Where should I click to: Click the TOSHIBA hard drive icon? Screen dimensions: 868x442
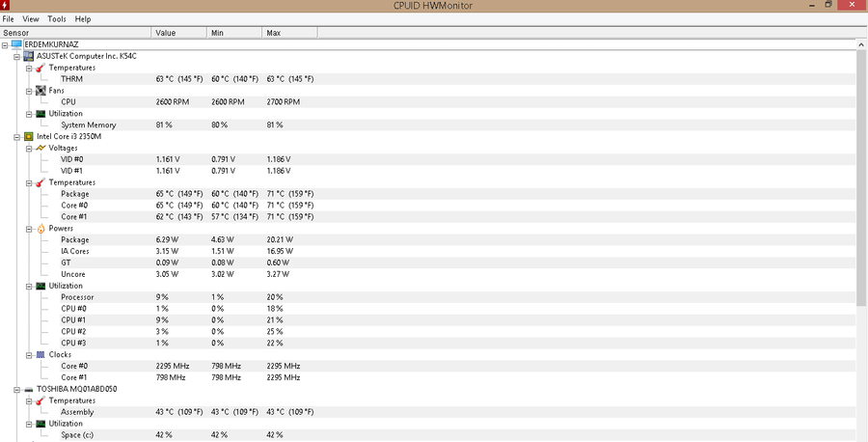coord(29,389)
